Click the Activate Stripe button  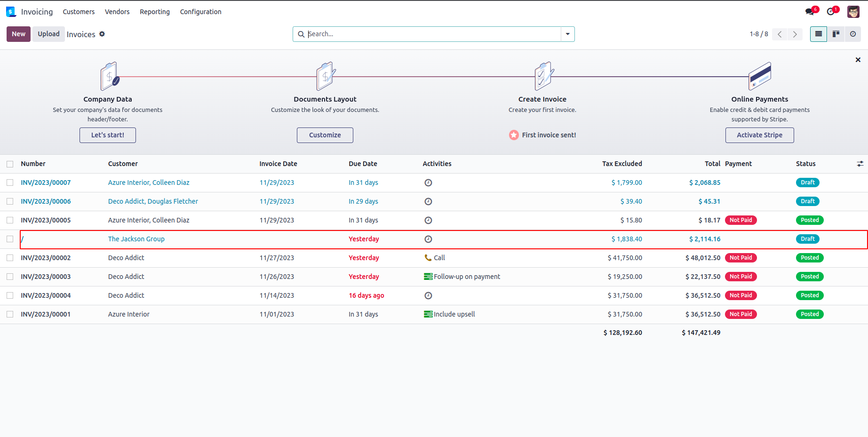click(x=759, y=135)
